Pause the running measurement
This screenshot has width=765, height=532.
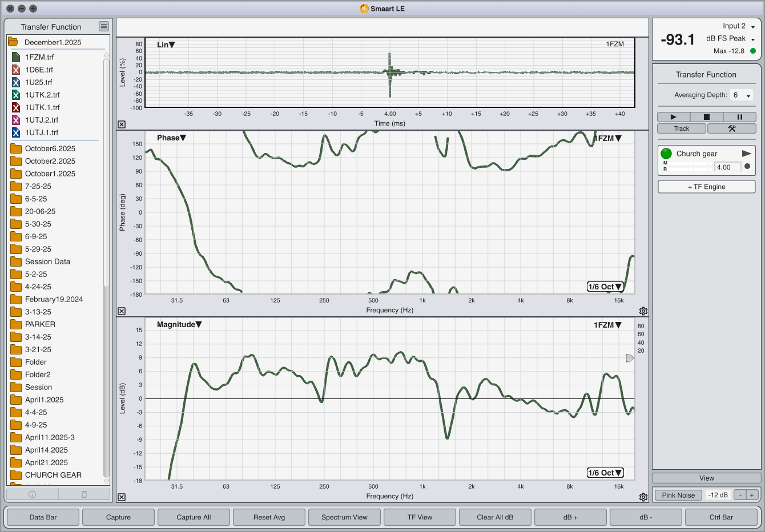[x=739, y=117]
